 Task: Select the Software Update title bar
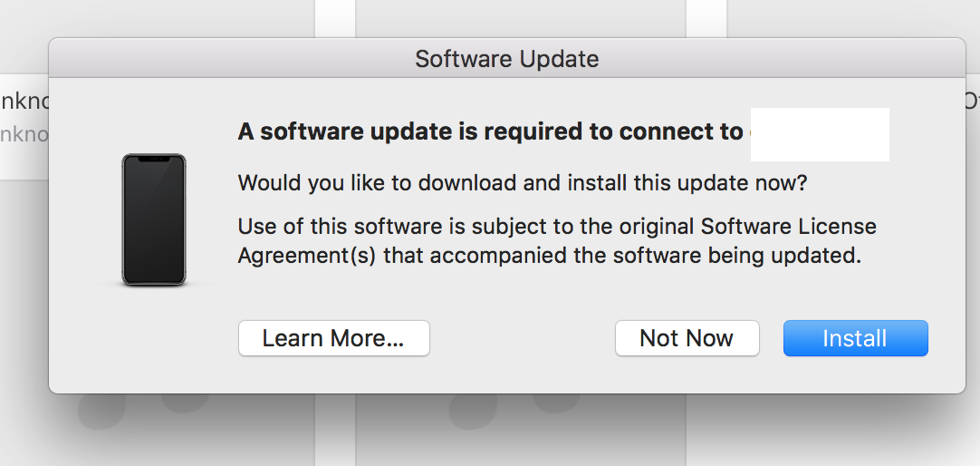click(x=507, y=58)
